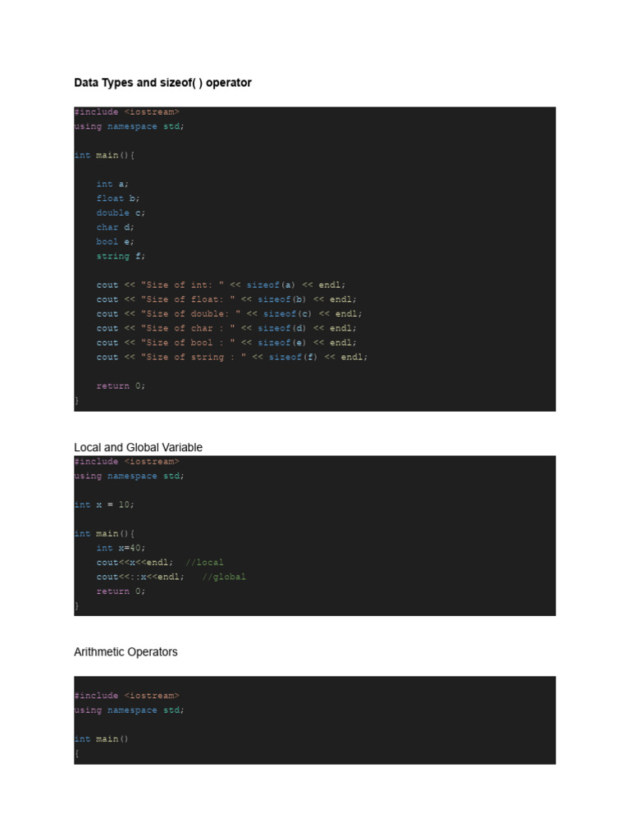This screenshot has width=630, height=840.
Task: Click the '//global' comment
Action: click(x=224, y=577)
